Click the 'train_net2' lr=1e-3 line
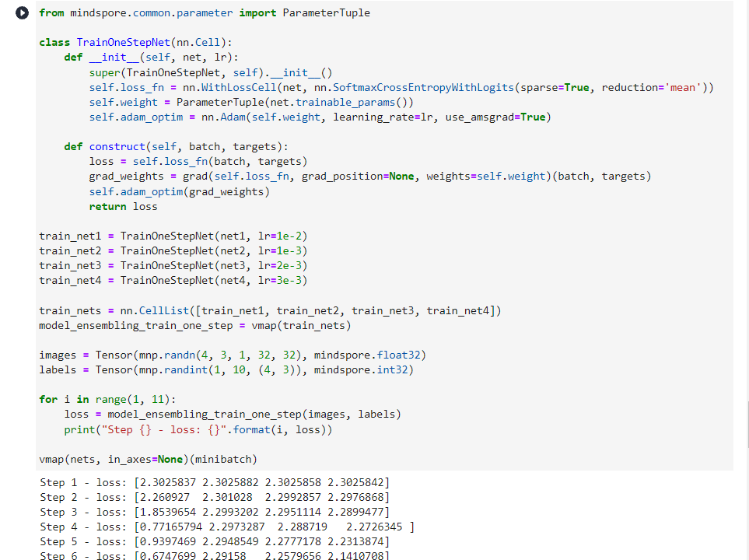 tap(173, 251)
